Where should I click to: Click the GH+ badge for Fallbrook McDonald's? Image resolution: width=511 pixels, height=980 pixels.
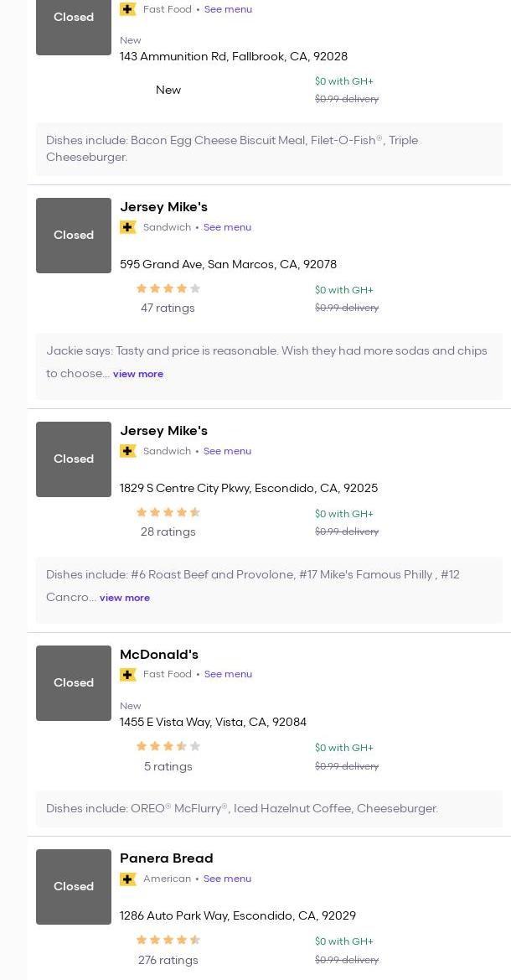click(x=128, y=9)
